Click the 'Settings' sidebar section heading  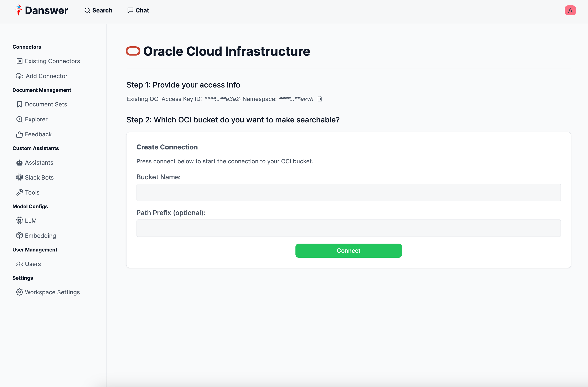23,278
